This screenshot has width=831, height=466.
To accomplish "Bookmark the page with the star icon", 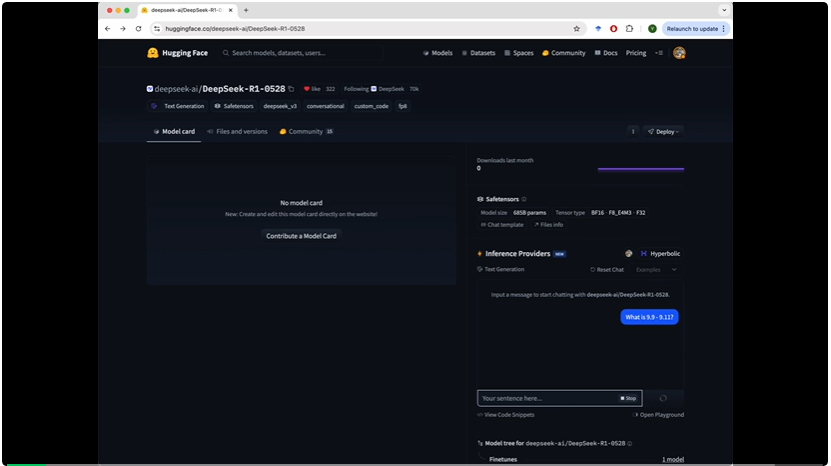I will click(x=577, y=29).
